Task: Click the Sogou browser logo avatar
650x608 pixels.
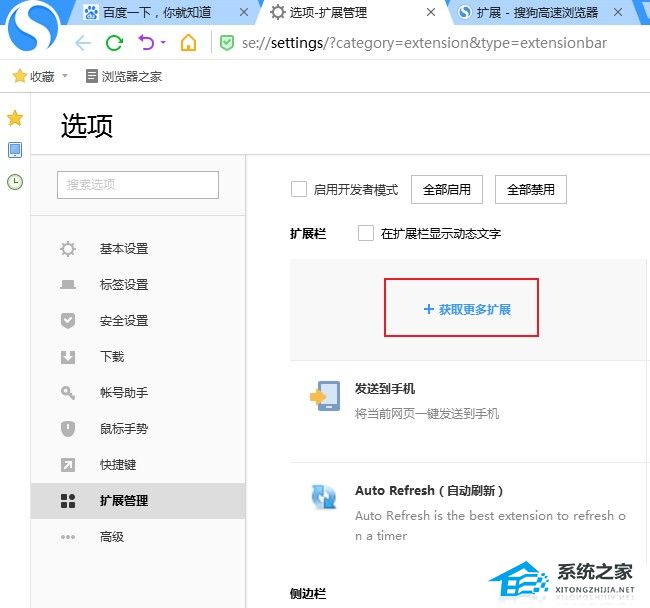Action: 33,29
